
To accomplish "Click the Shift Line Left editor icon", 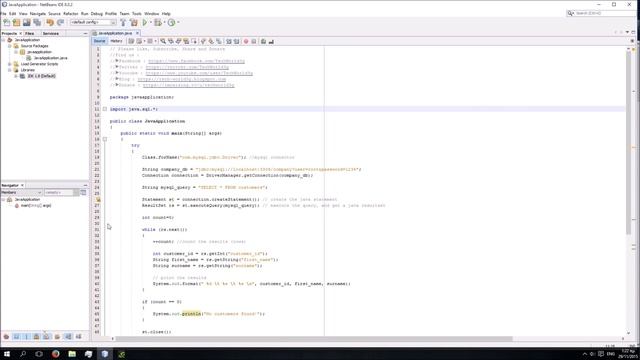I will point(229,41).
